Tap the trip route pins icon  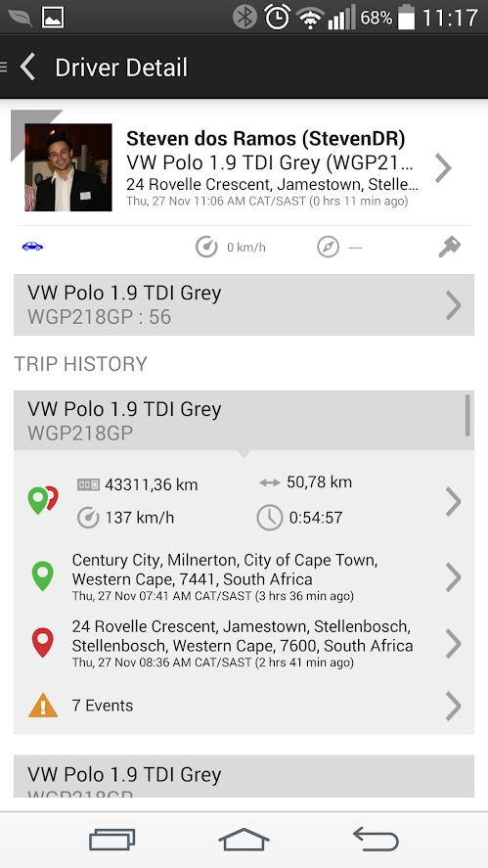43,499
